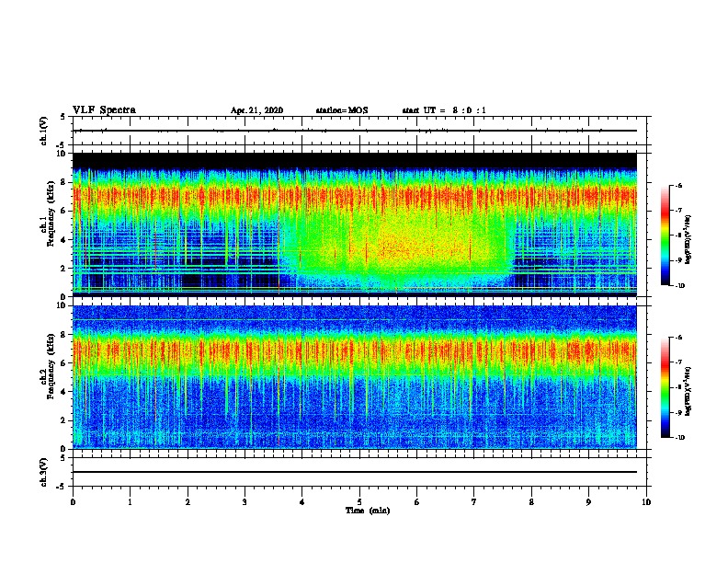This screenshot has height=563, width=728.
Task: Click the "4" kHz tick on ch.1 spectrogram
Action: pyautogui.click(x=64, y=240)
